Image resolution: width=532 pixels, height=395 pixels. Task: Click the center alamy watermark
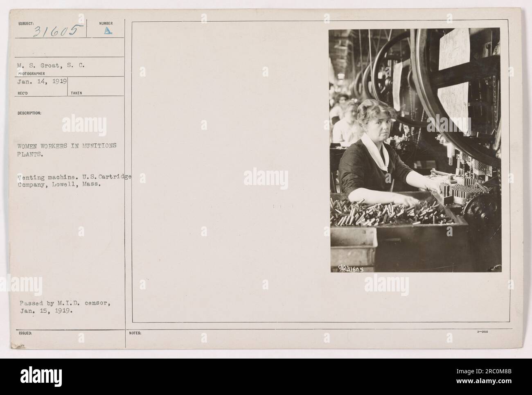pos(266,178)
